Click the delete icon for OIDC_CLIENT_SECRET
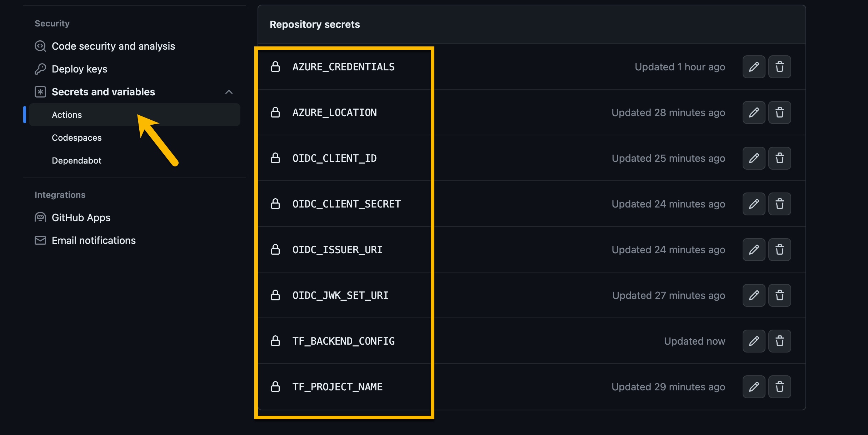Screen dimensions: 868x435 [780, 204]
